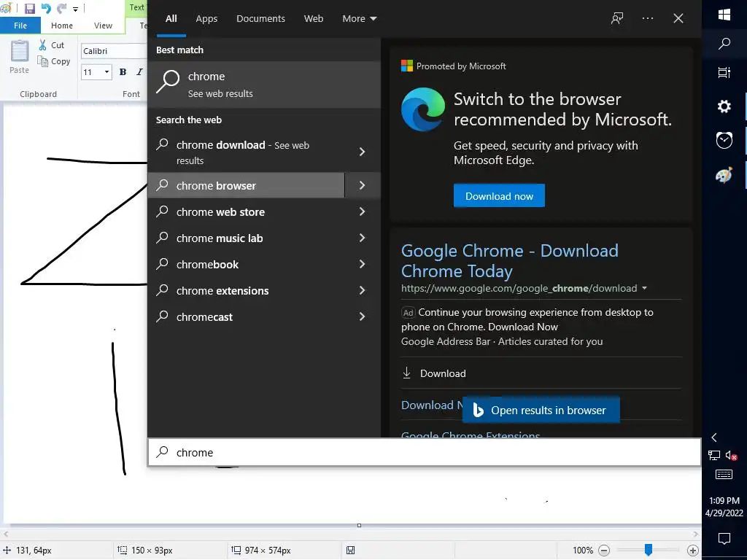747x560 pixels.
Task: Select the 'chrome extensions' suggestion
Action: (247, 290)
